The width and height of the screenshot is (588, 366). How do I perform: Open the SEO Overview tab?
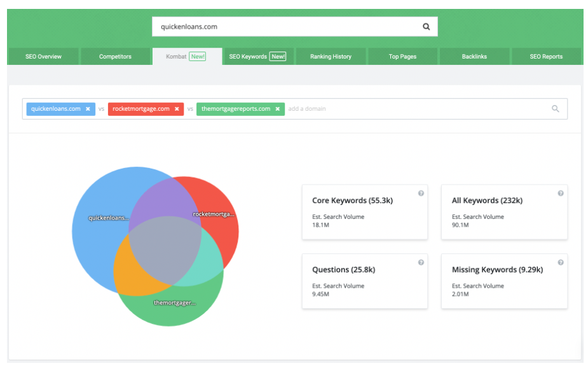point(43,56)
